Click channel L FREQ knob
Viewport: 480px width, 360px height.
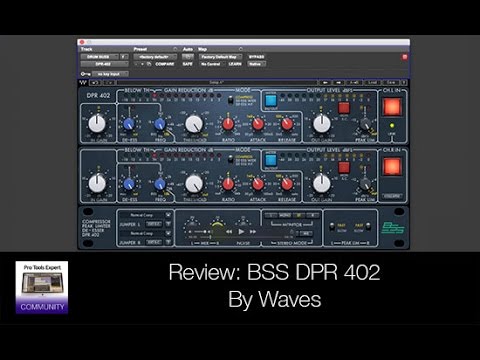(x=160, y=124)
